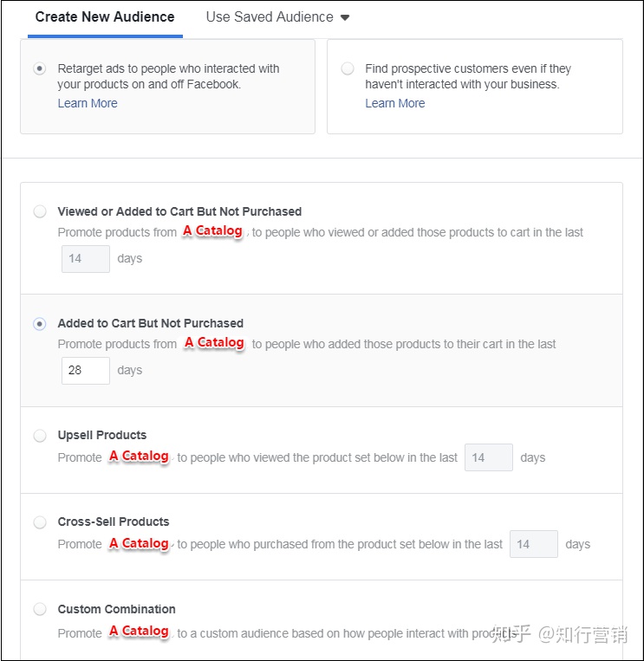Select the Use Saved Audience tab
The image size is (644, 661).
[x=270, y=16]
